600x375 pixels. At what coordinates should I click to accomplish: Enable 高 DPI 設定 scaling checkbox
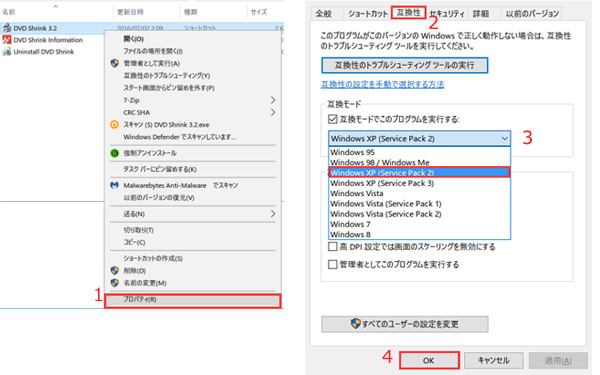click(x=333, y=247)
